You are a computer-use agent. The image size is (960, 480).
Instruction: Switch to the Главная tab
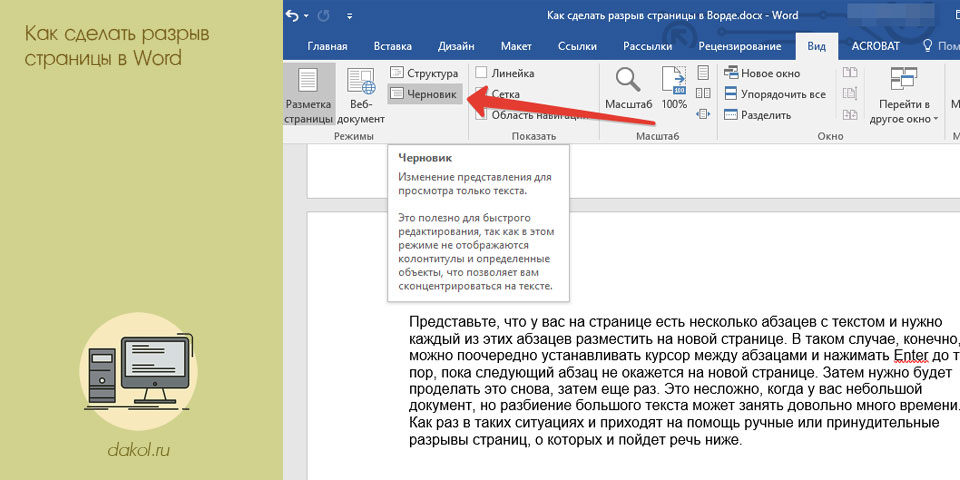[x=328, y=47]
